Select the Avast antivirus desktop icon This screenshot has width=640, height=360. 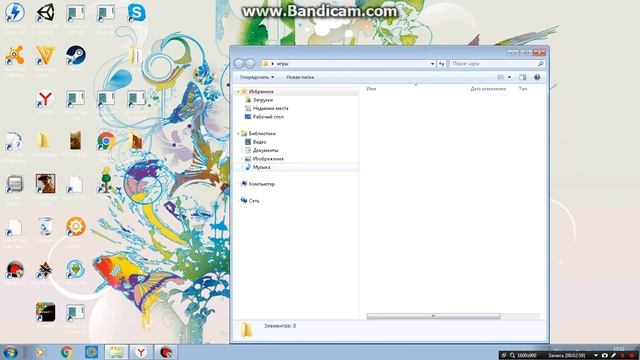click(x=15, y=56)
